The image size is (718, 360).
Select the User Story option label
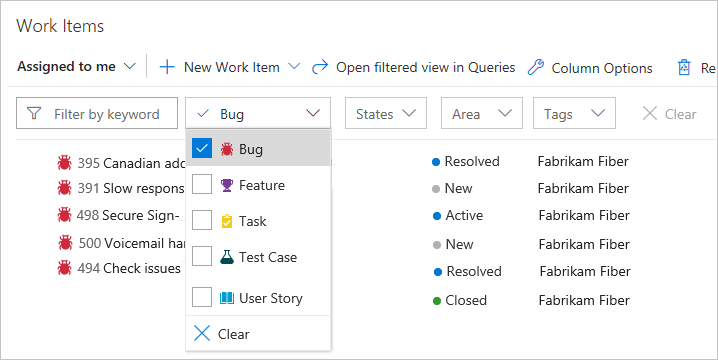pos(271,298)
